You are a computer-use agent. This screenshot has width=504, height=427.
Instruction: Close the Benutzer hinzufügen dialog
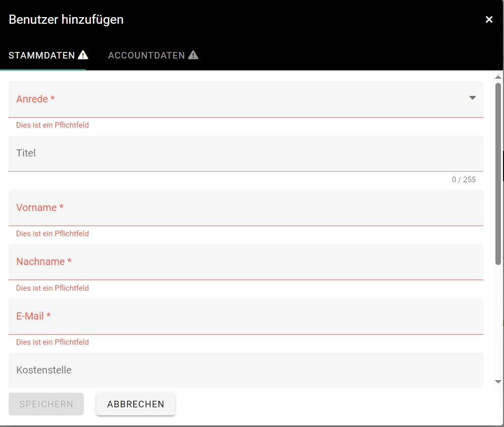489,20
